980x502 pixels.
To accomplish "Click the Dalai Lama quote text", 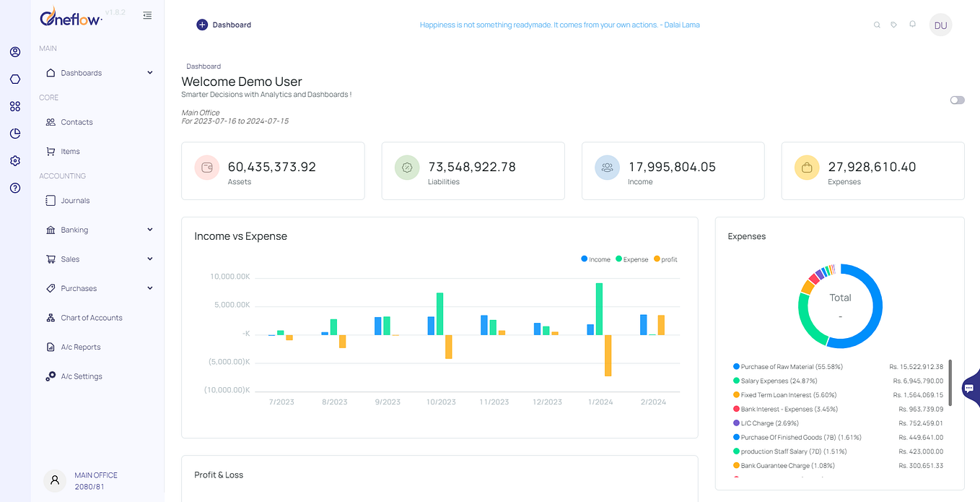I will tap(560, 25).
